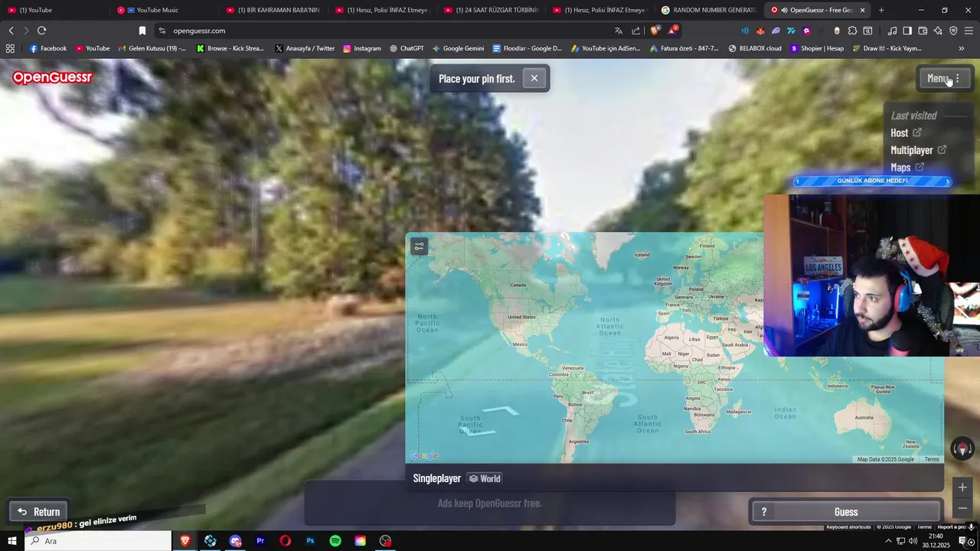
Task: Dismiss the 'Place your pin first' notice
Action: [534, 78]
